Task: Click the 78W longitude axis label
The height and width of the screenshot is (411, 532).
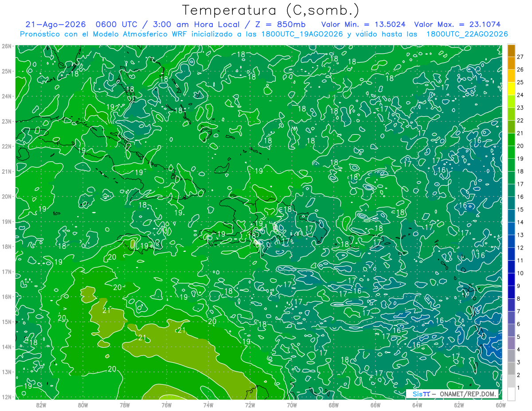Action: [x=125, y=405]
